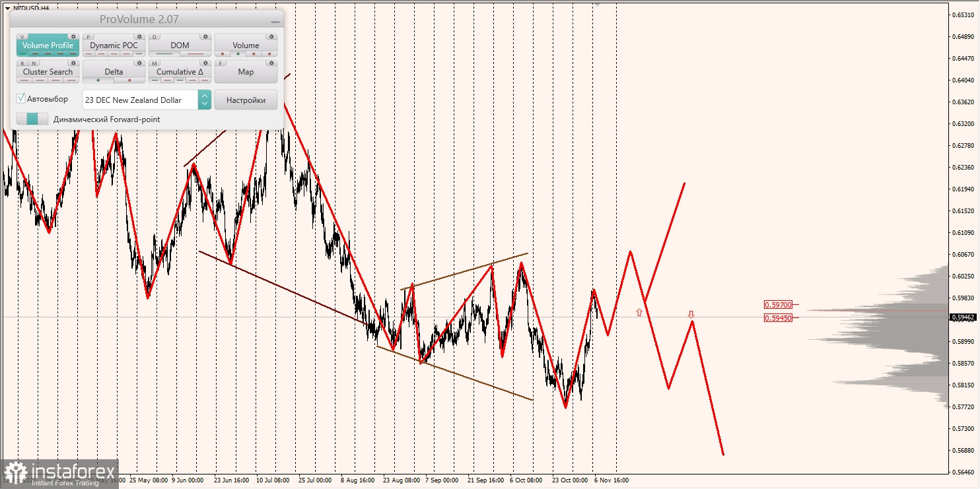The width and height of the screenshot is (980, 489).
Task: Switch the Динамический Forward-point toggle
Action: (32, 119)
